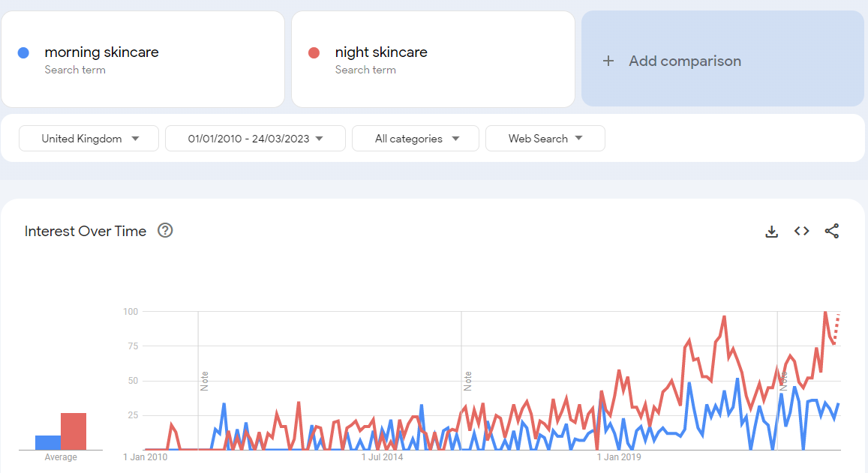Edit the morning skincare search term
Viewport: 868px width, 473px height.
(x=101, y=52)
